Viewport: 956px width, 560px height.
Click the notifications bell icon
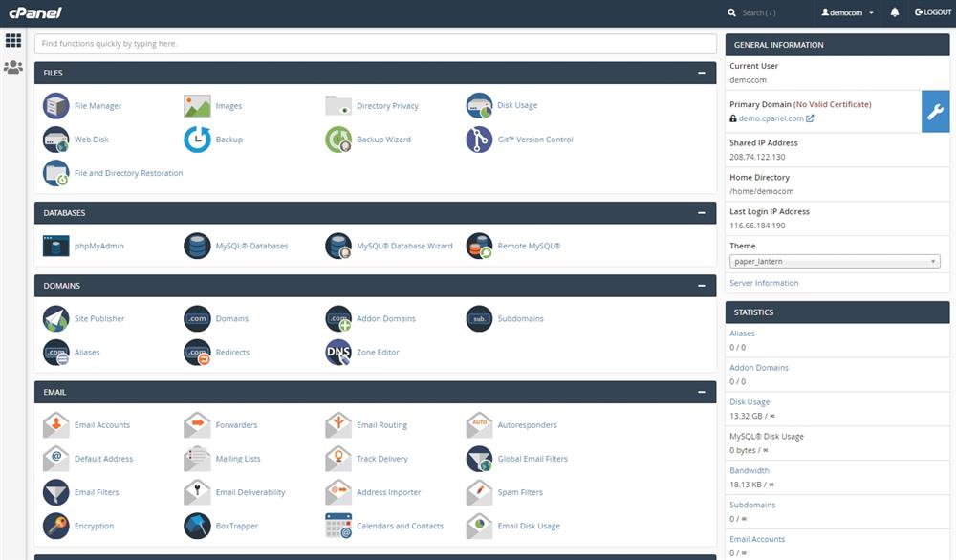coord(895,12)
